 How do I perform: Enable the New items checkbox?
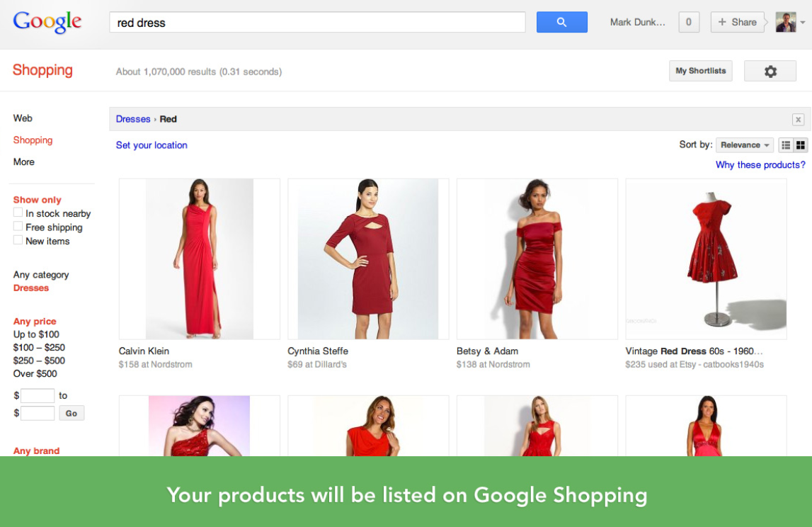click(x=17, y=241)
